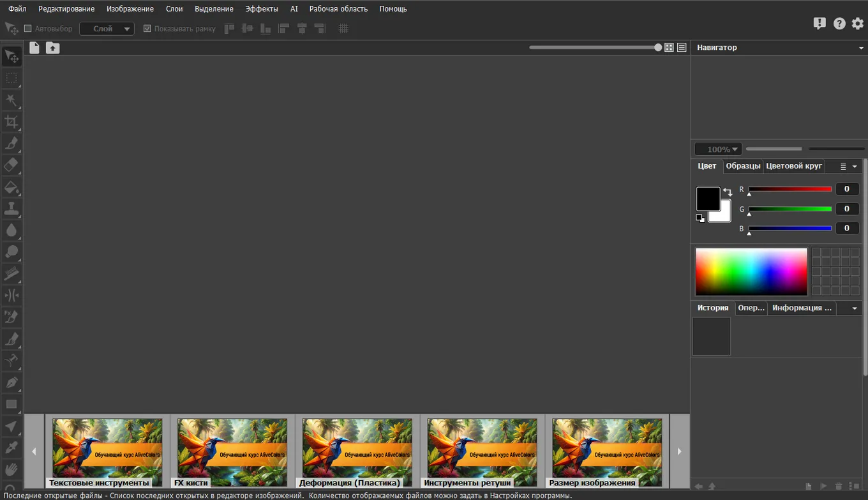Open the 100% zoom dropdown

coord(718,149)
